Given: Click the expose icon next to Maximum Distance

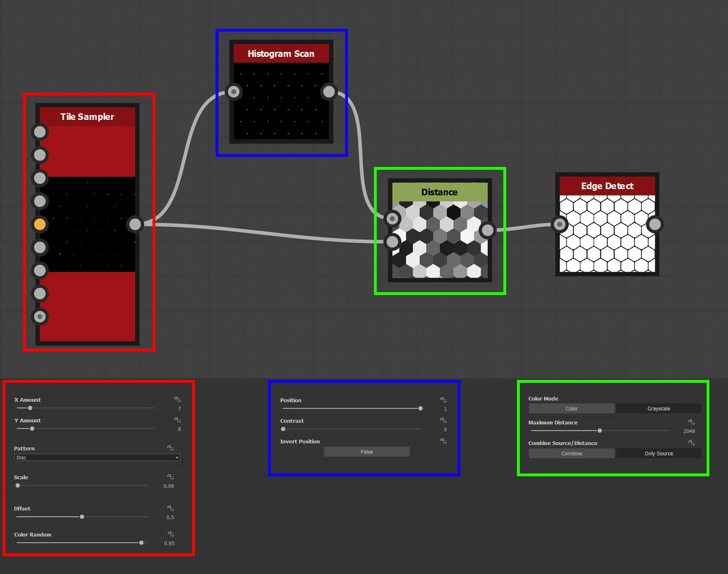Looking at the screenshot, I should pos(691,422).
